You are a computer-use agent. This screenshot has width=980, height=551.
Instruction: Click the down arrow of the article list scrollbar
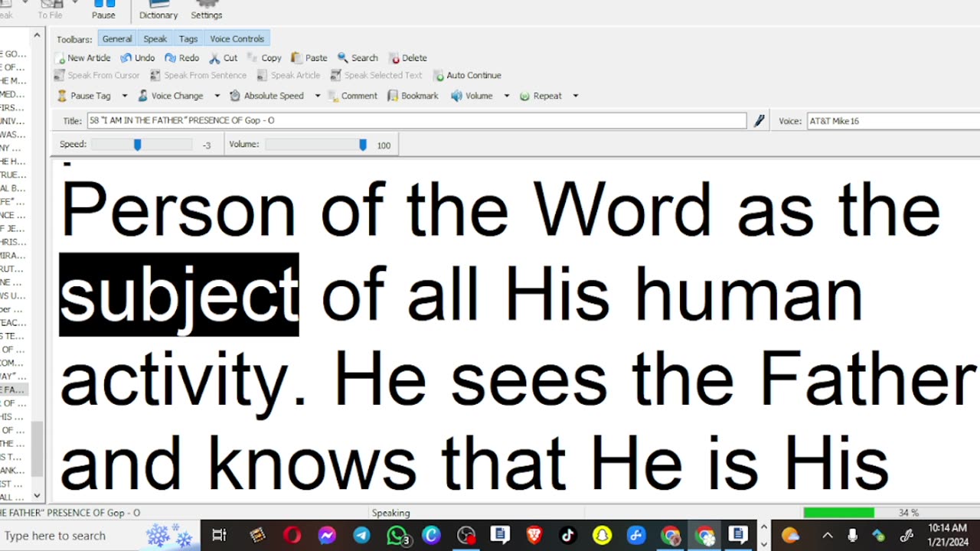coord(37,497)
